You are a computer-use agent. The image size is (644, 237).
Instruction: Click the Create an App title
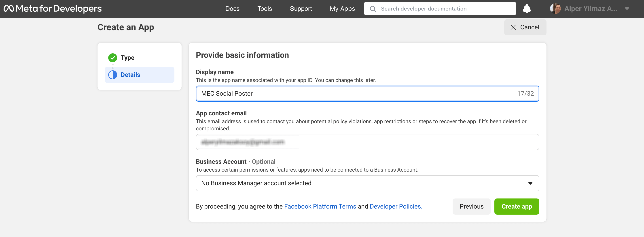(x=126, y=27)
